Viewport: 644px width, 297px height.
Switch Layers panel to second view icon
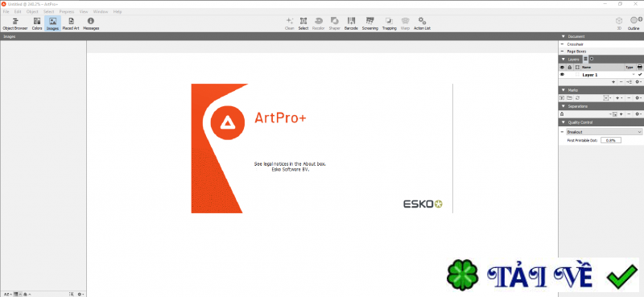[592, 59]
